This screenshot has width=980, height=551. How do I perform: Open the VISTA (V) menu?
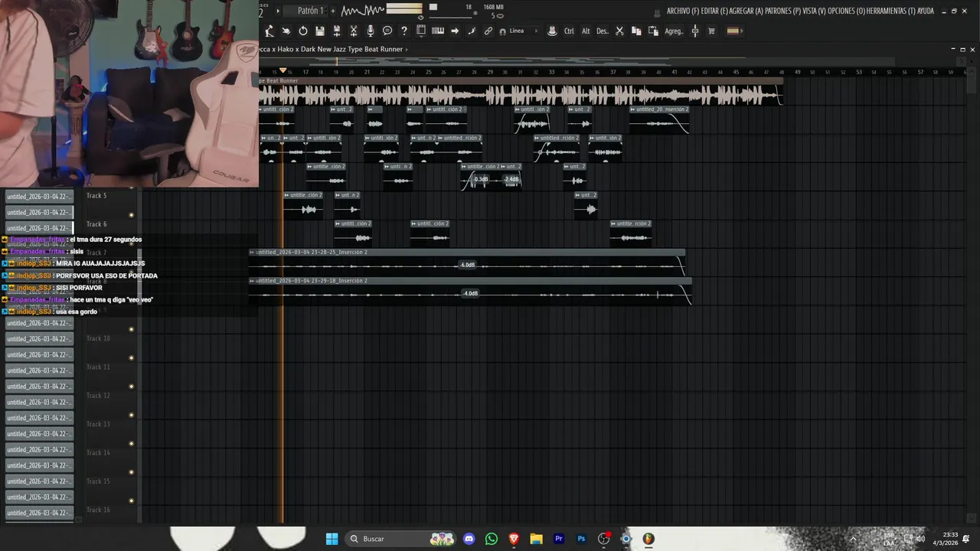pos(814,11)
